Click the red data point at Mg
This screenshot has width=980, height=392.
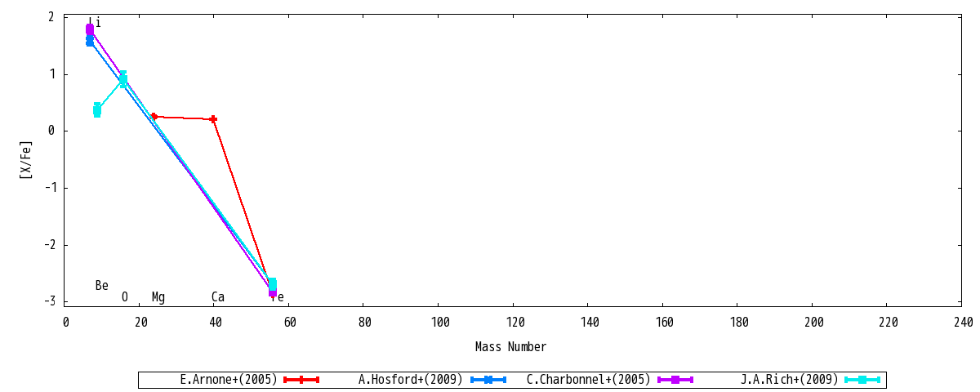coord(154,116)
